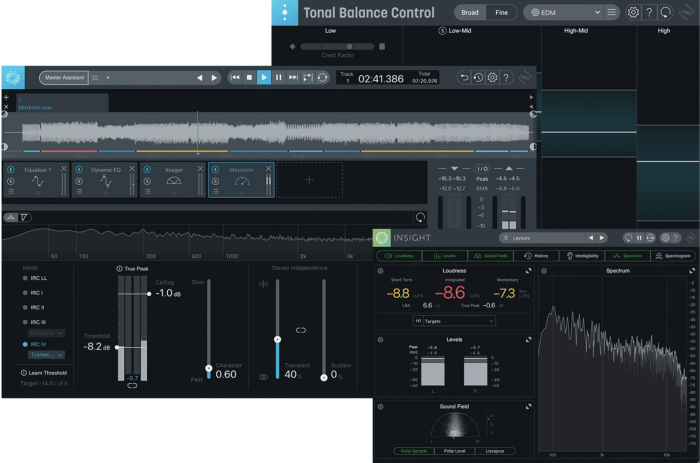Image resolution: width=700 pixels, height=463 pixels.
Task: Add a new module with plus slot
Action: (x=309, y=180)
